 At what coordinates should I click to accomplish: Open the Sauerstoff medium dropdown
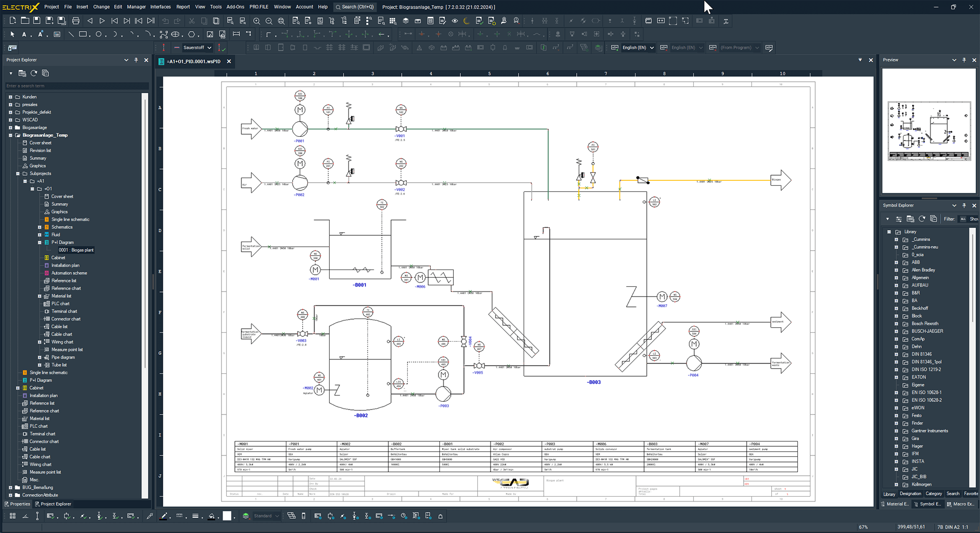pyautogui.click(x=209, y=47)
